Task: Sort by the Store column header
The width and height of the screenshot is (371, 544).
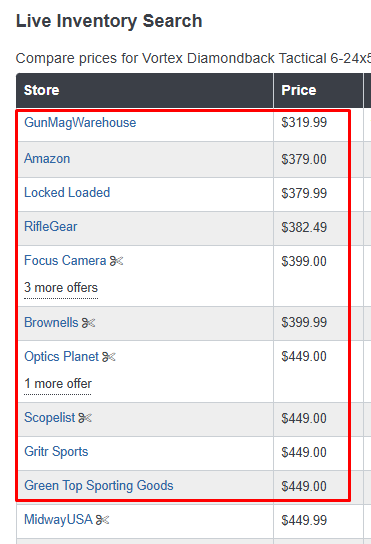Action: (x=42, y=90)
